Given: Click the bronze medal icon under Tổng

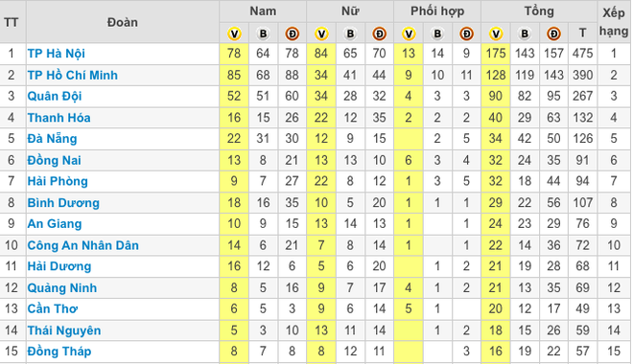Looking at the screenshot, I should 554,34.
